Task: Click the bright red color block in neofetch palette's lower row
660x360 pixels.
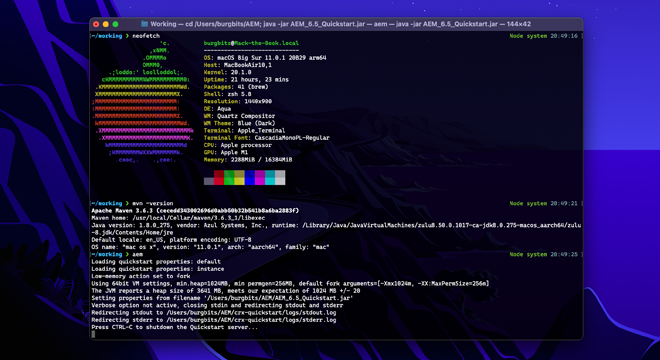Action: point(219,181)
